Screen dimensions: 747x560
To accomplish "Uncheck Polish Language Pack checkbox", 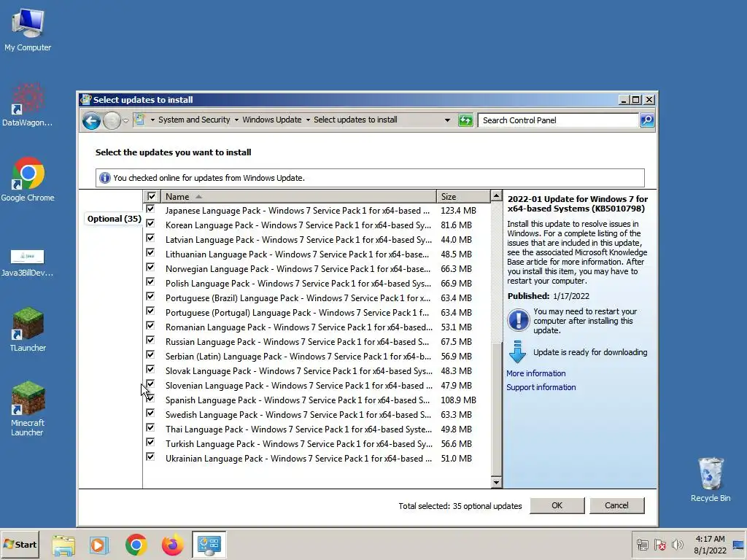I will pos(150,282).
